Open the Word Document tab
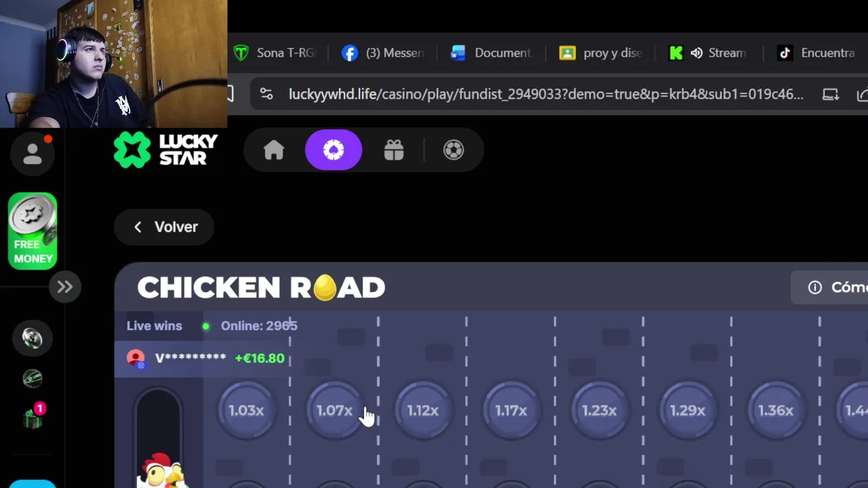Viewport: 868px width, 488px height. point(492,53)
